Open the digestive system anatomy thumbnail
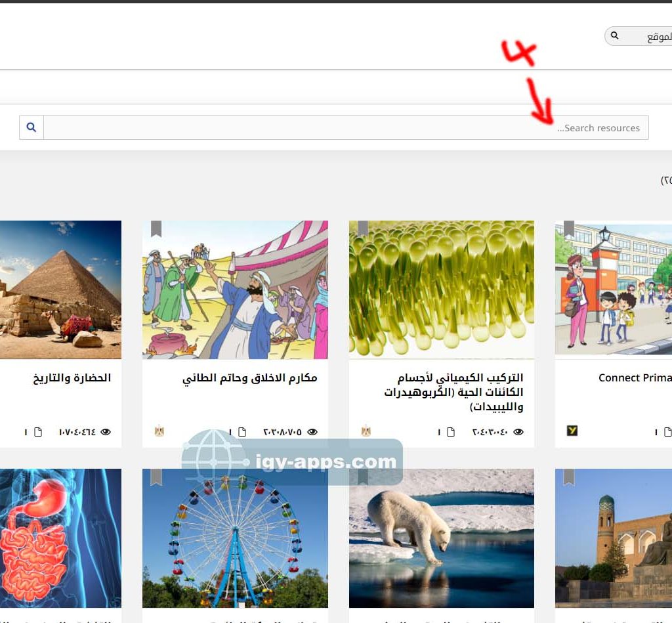The image size is (672, 623). click(60, 538)
